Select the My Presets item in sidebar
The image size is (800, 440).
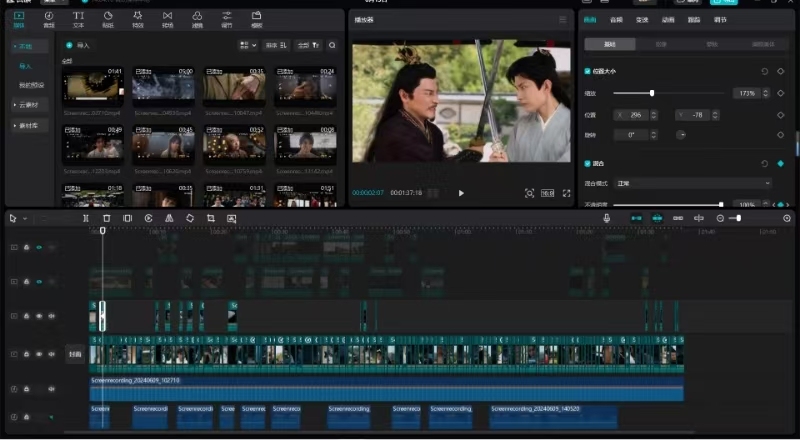click(x=32, y=85)
